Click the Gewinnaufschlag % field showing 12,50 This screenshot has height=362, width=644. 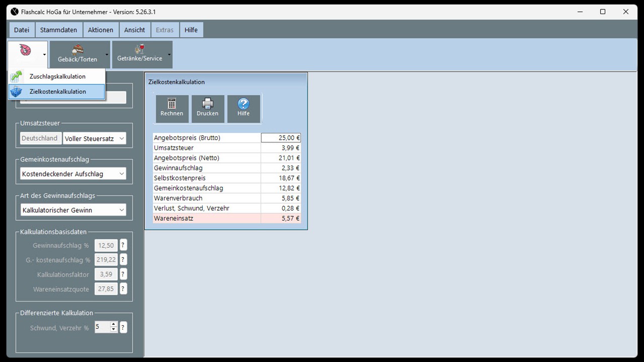click(x=106, y=245)
